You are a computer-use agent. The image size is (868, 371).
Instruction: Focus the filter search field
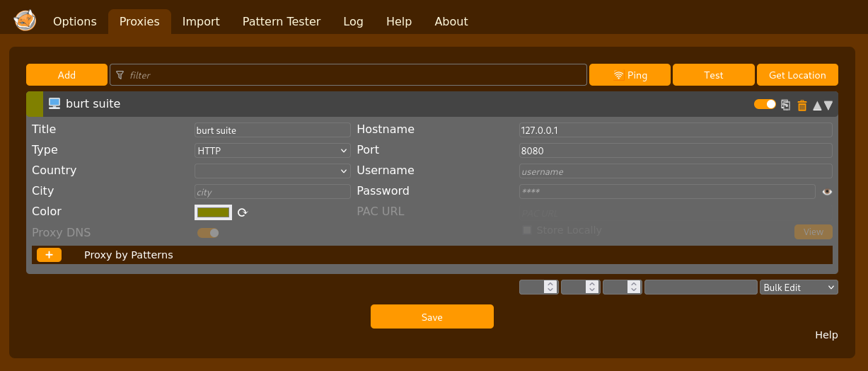click(348, 75)
